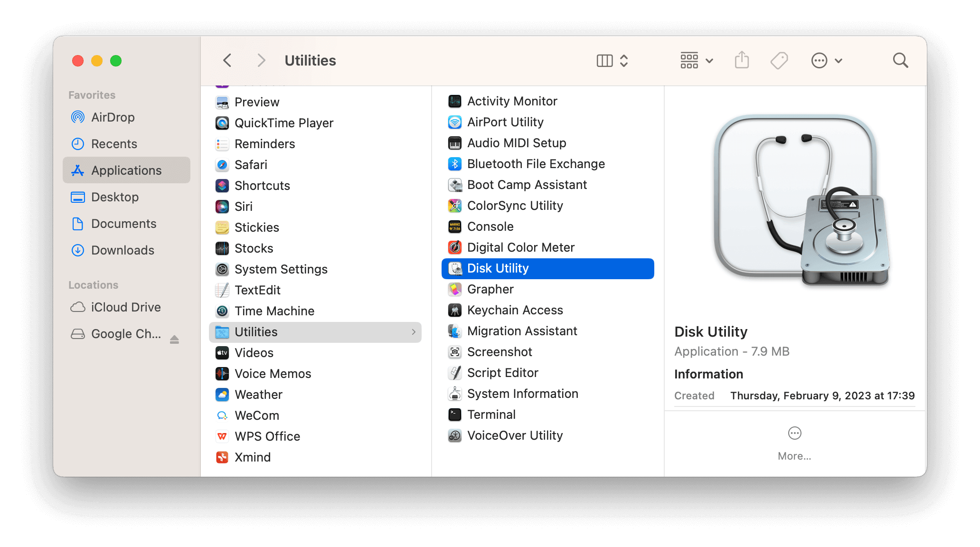Click the Tags toolbar icon
Viewport: 980px width, 547px height.
pyautogui.click(x=779, y=60)
